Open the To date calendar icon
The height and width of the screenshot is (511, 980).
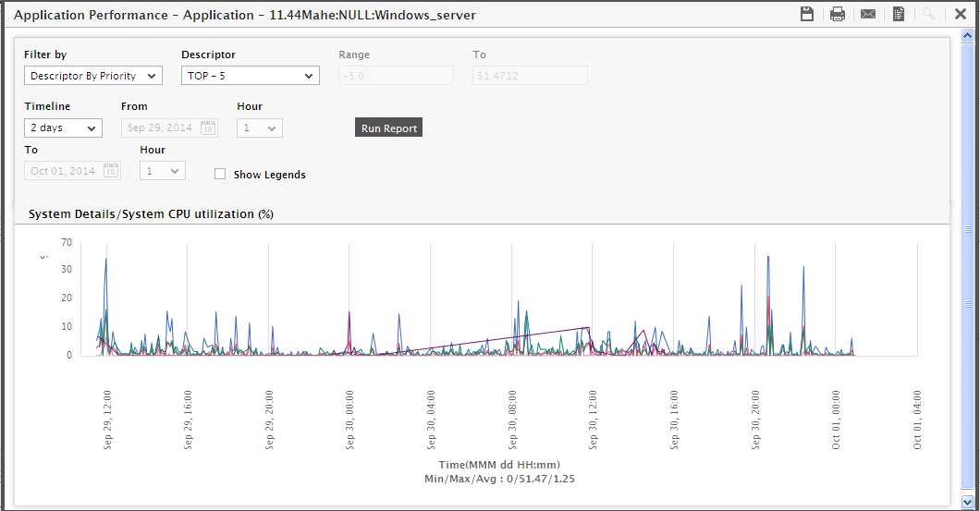pos(111,171)
